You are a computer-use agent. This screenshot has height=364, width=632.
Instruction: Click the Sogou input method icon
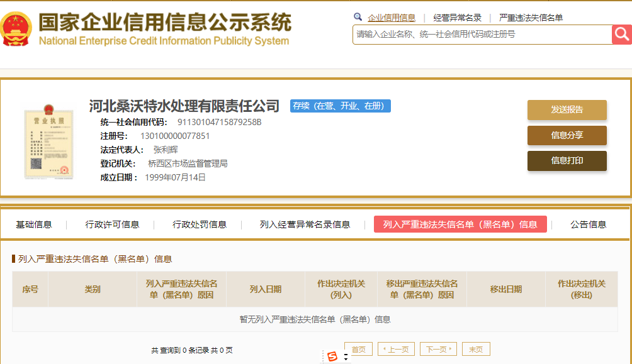pyautogui.click(x=332, y=356)
